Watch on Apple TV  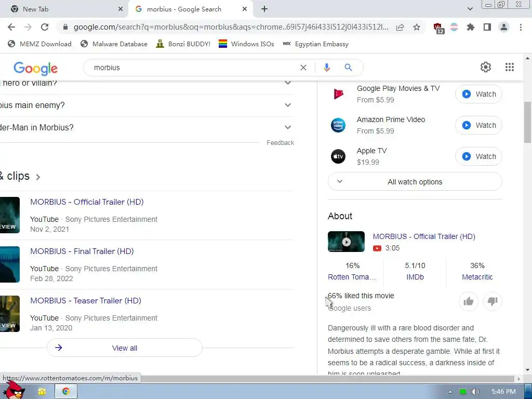[478, 156]
